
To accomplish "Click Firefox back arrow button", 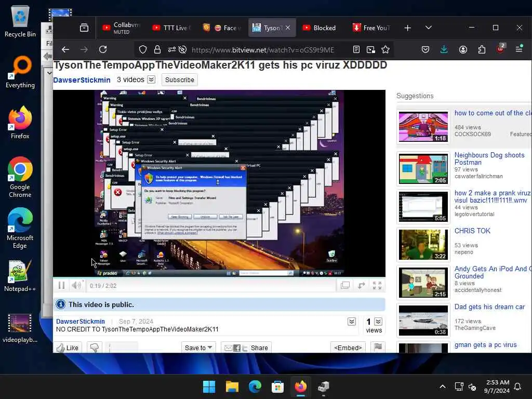I will pos(65,50).
